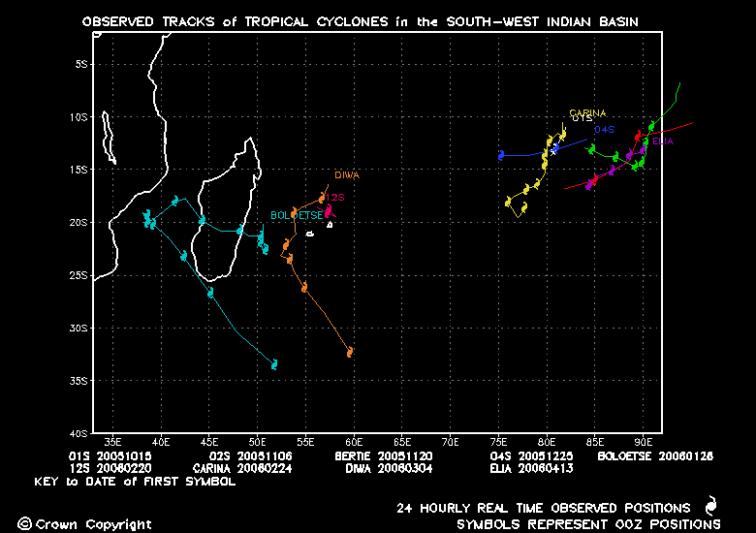Image resolution: width=756 pixels, height=533 pixels.
Task: Click the cyan BOLOETSE label on the map
Action: tap(294, 214)
